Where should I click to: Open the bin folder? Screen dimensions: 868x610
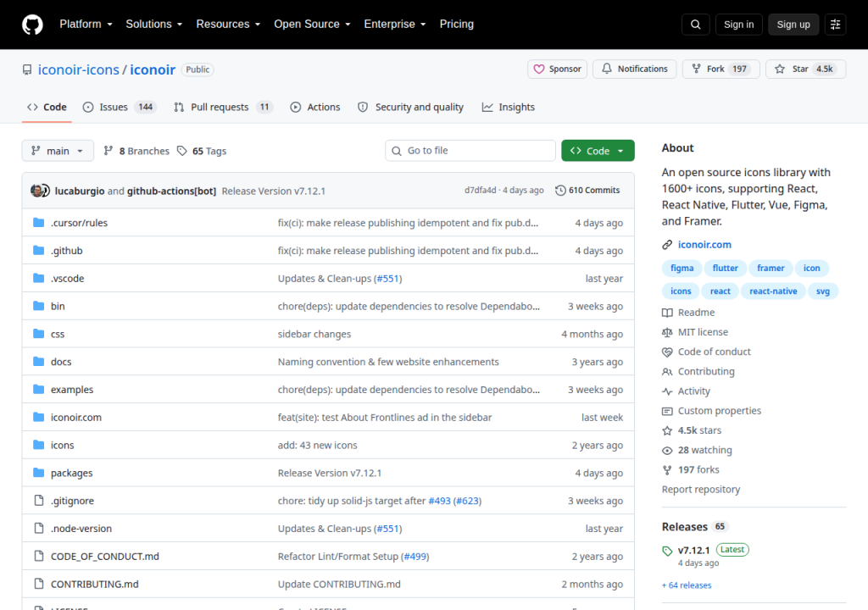pyautogui.click(x=58, y=306)
